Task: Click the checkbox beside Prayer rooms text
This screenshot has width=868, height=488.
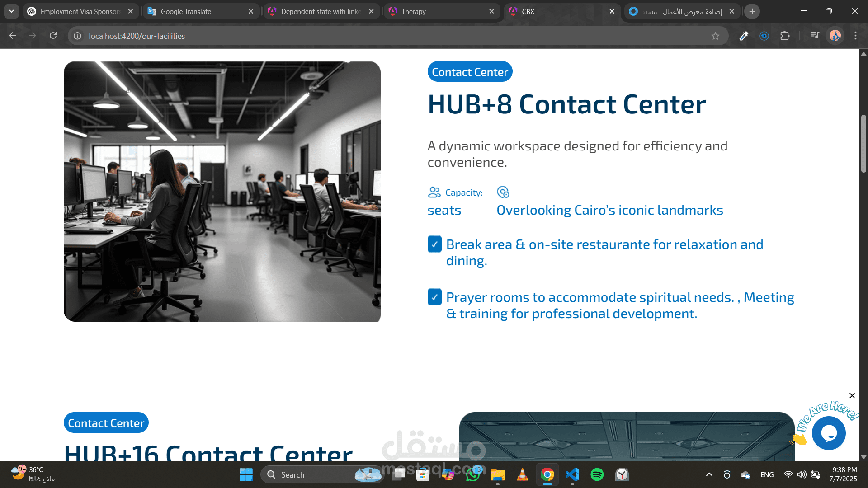Action: click(x=434, y=297)
